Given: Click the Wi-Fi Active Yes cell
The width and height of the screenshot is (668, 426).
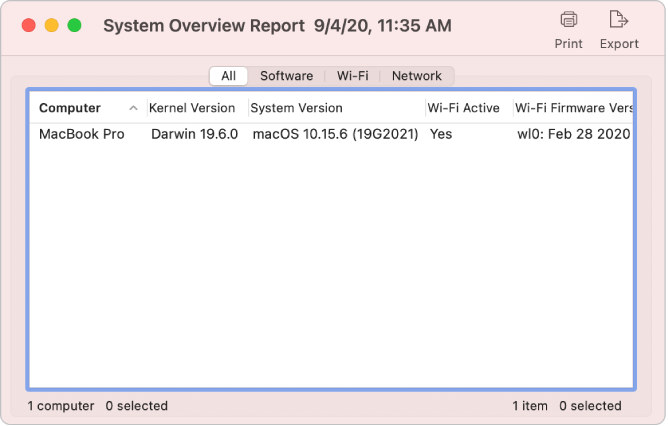Looking at the screenshot, I should click(x=440, y=134).
